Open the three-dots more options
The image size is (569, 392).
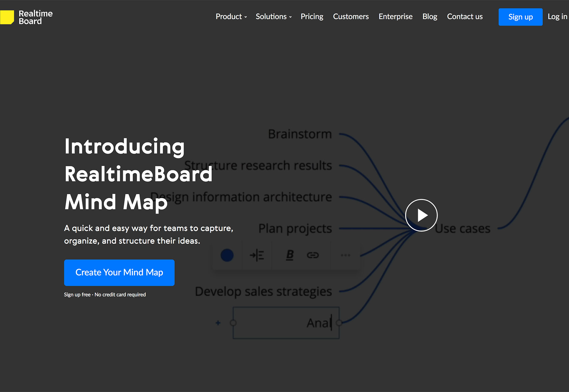pos(346,255)
